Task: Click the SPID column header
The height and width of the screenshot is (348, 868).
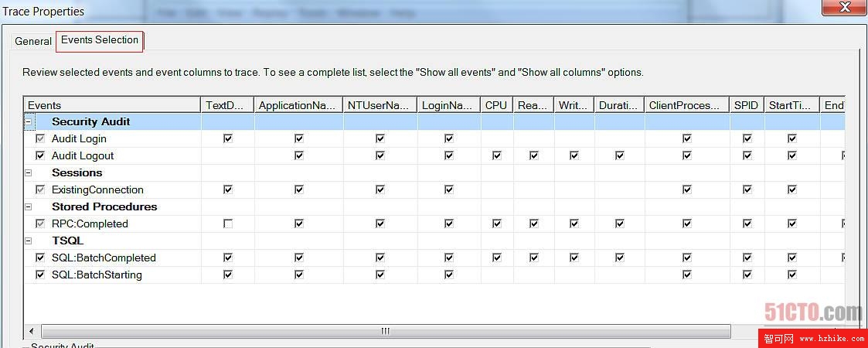Action: (x=747, y=105)
